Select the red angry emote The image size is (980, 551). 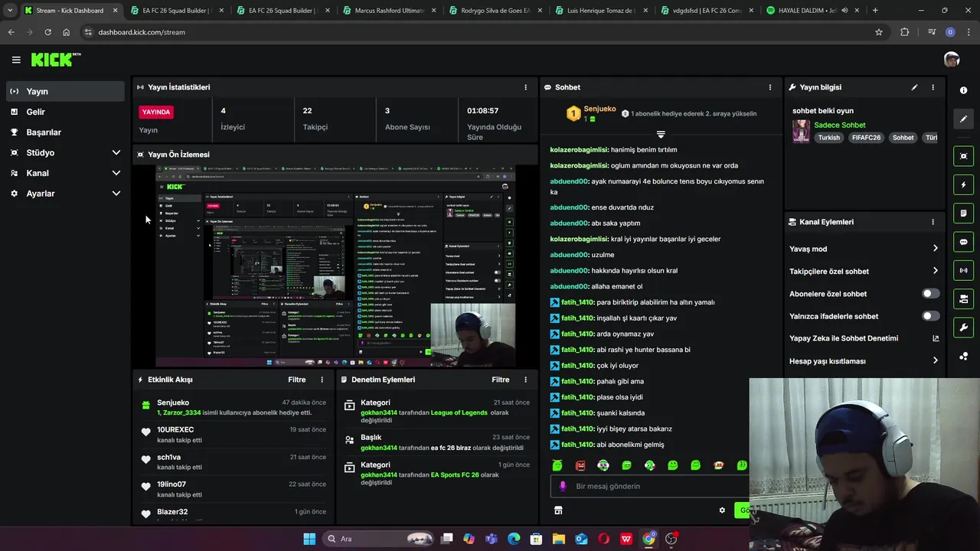point(580,465)
